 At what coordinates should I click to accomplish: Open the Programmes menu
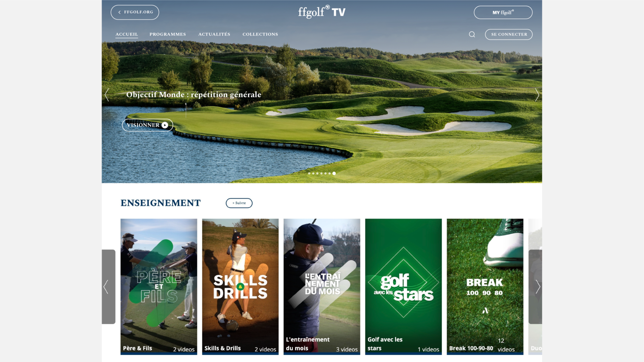click(x=168, y=34)
